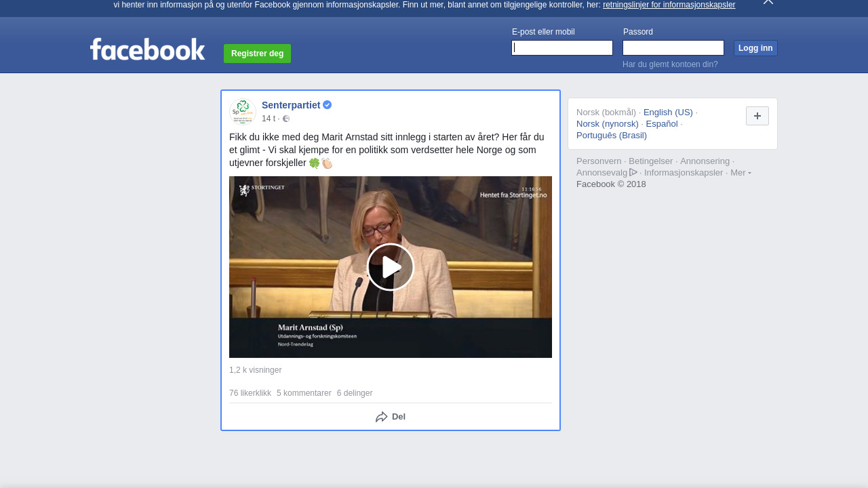Switch language to Español
This screenshot has width=868, height=488.
[x=662, y=124]
